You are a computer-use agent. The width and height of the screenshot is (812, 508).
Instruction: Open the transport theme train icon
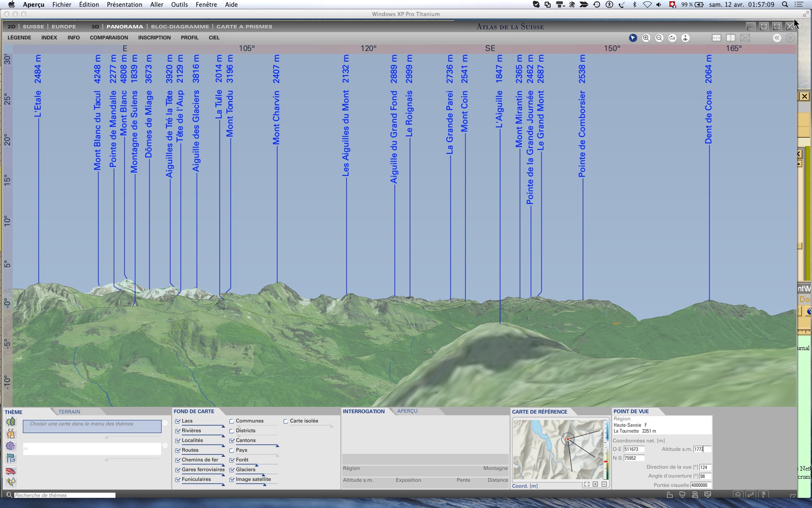(x=11, y=471)
